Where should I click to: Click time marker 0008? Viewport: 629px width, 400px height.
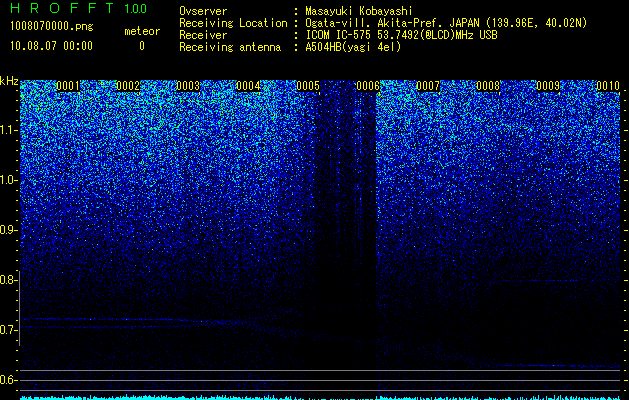click(488, 86)
